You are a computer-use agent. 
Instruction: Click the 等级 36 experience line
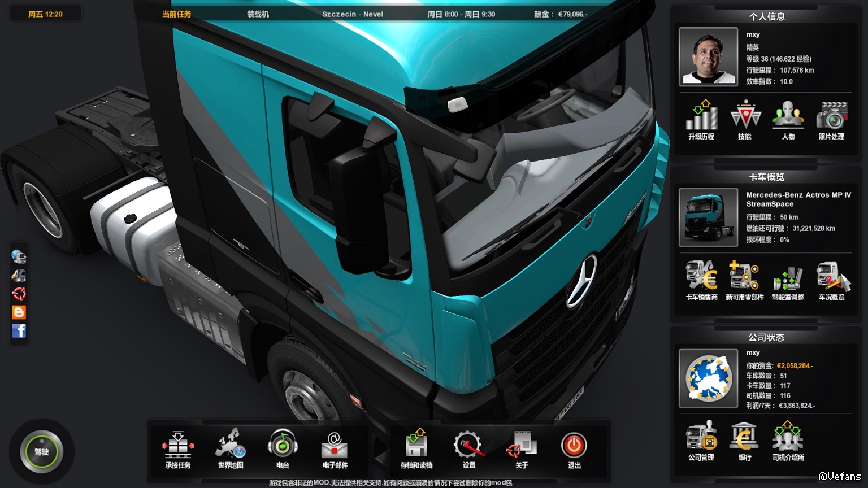(x=779, y=59)
